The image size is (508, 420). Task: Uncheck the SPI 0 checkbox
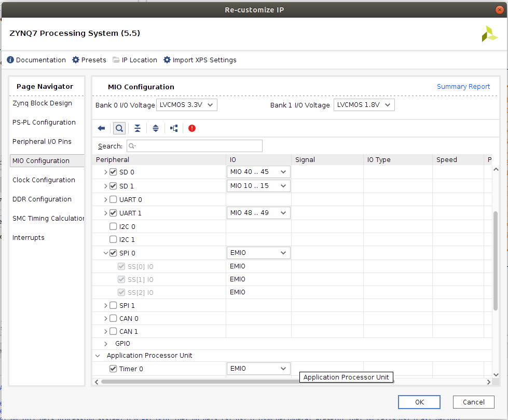[x=113, y=253]
